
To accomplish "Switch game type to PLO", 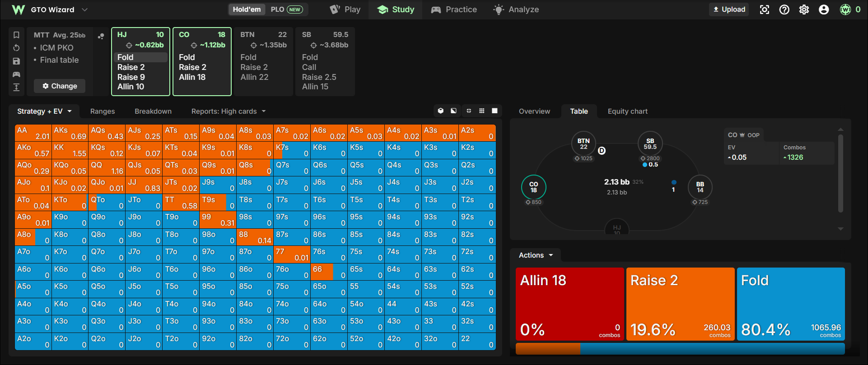I will point(286,9).
